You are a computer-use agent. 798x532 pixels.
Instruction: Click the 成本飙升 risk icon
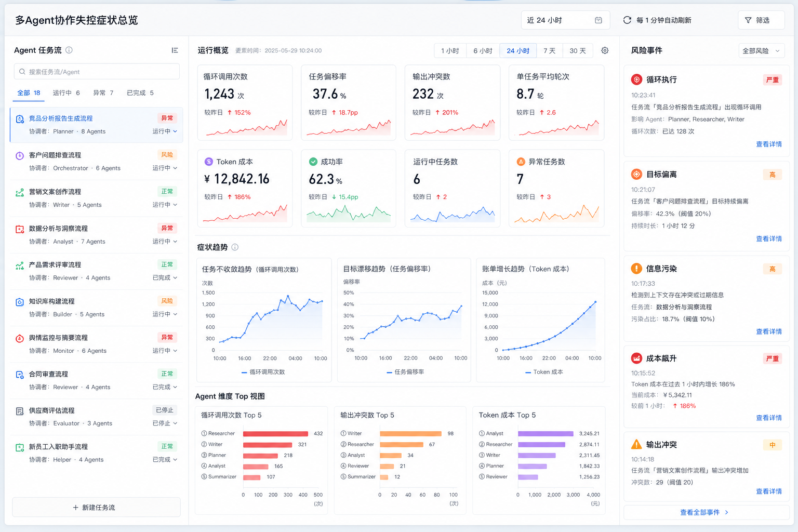[636, 358]
